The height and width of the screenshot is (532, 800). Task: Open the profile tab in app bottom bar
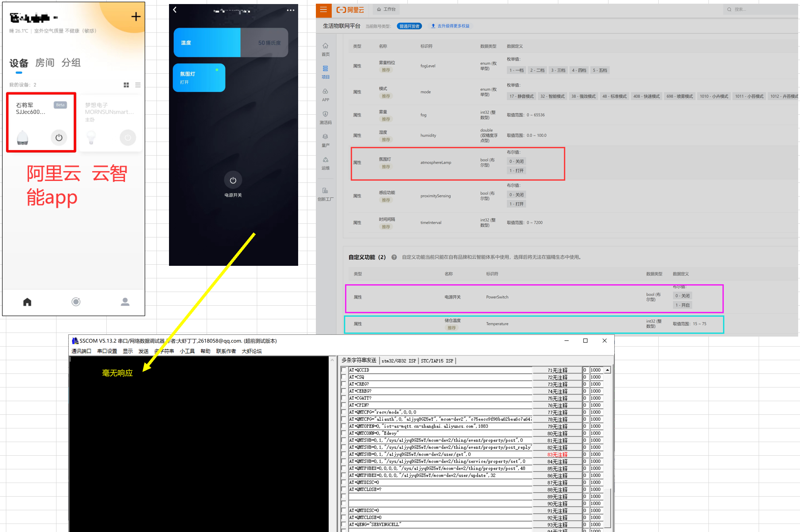(125, 302)
